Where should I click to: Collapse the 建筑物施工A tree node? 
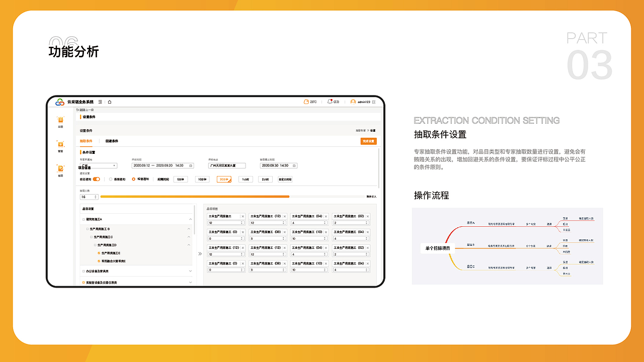point(190,219)
